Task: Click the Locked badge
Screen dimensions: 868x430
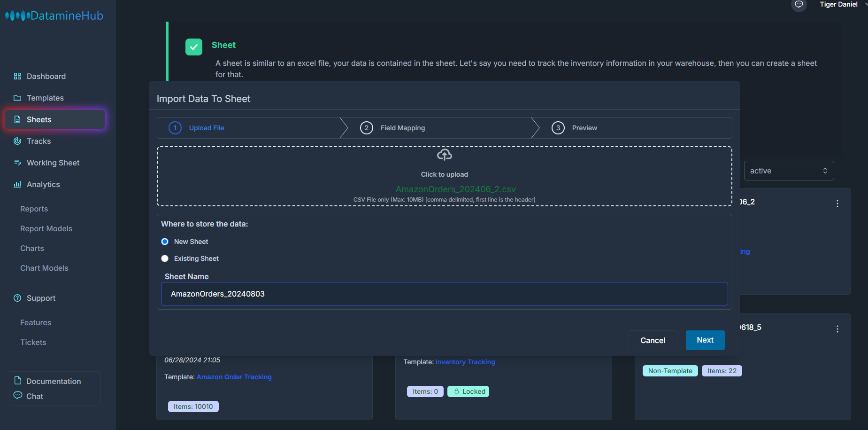Action: [468, 391]
